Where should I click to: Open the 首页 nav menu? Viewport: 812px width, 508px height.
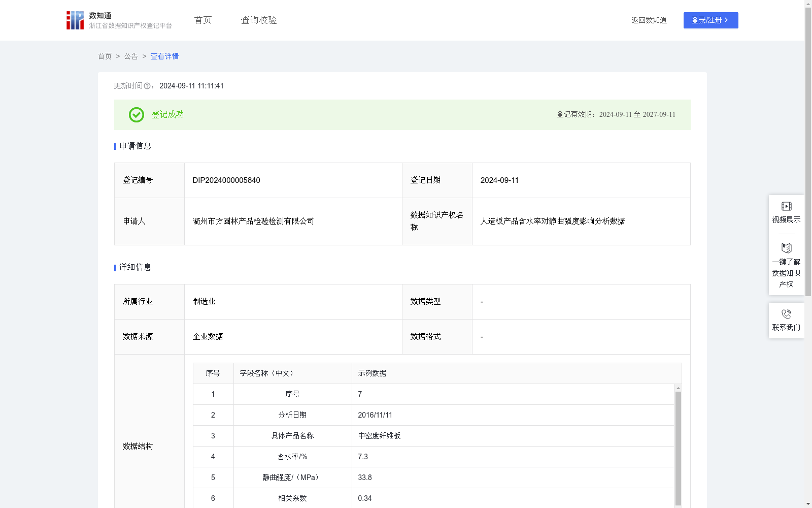tap(203, 20)
